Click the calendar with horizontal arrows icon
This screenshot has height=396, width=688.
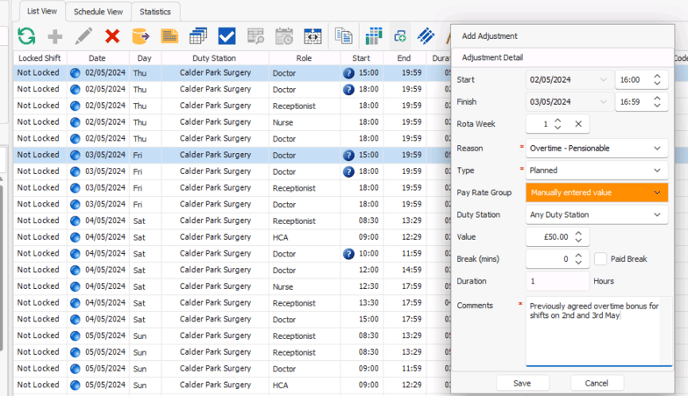pos(312,36)
